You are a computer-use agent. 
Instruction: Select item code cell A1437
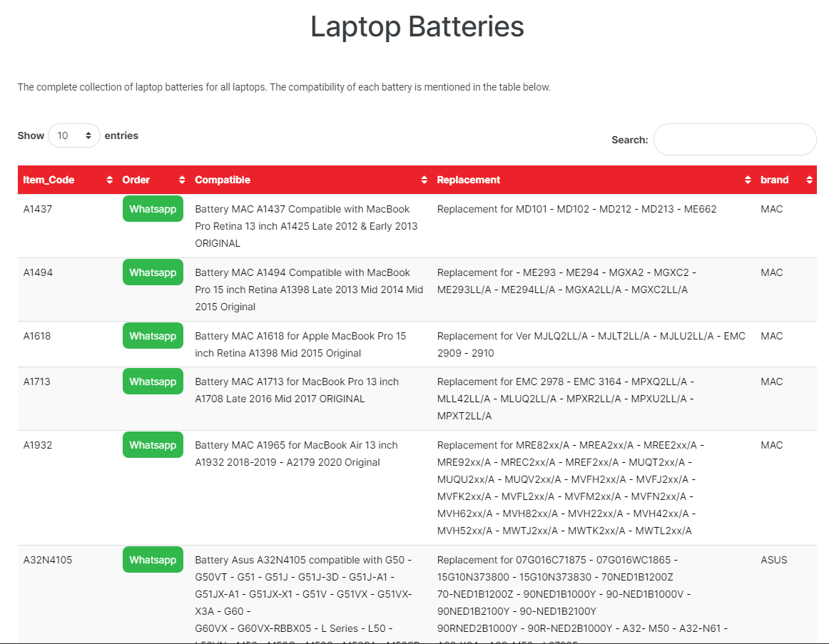click(38, 209)
